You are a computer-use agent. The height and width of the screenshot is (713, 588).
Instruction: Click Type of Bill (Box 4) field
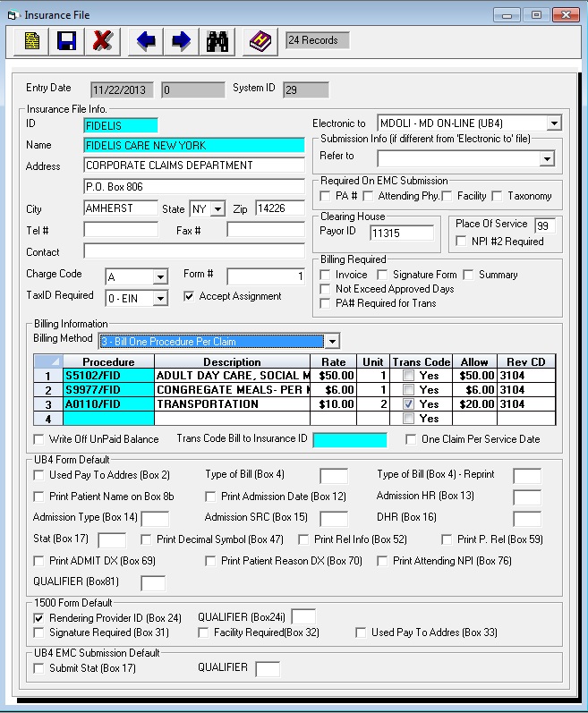[334, 476]
